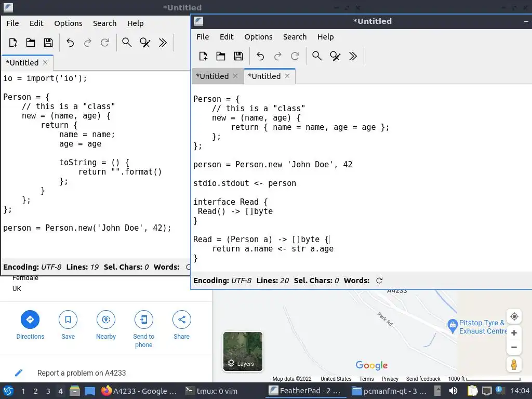Click Open file icon in front FeatherPad window
The height and width of the screenshot is (399, 532).
221,56
